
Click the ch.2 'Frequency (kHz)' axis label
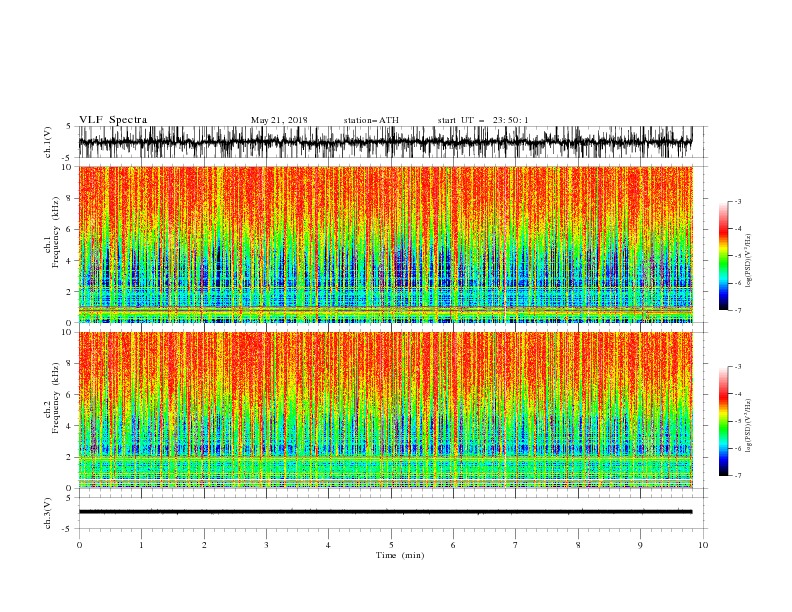56,397
